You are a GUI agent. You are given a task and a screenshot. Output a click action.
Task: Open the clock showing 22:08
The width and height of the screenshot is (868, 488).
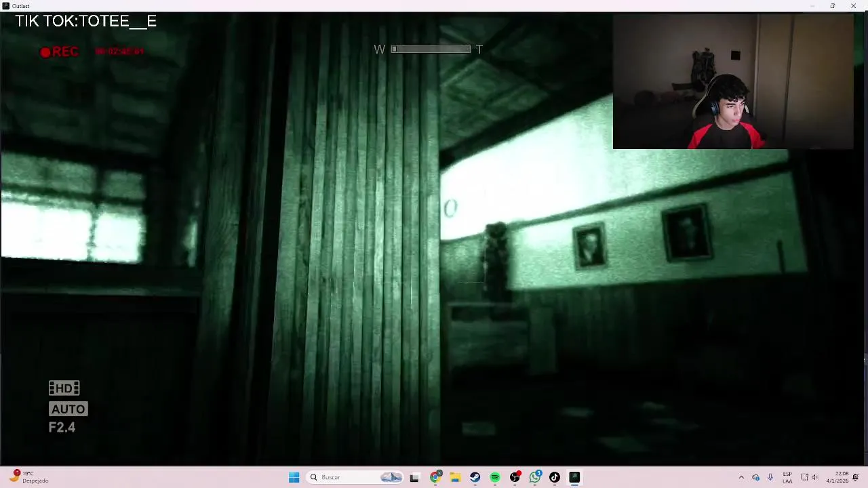[837, 477]
